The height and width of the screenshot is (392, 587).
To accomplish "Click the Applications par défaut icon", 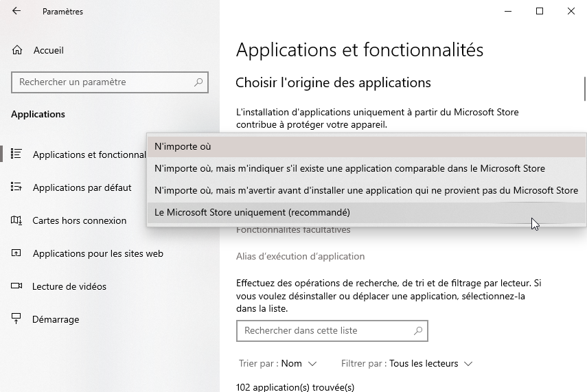I will click(17, 187).
